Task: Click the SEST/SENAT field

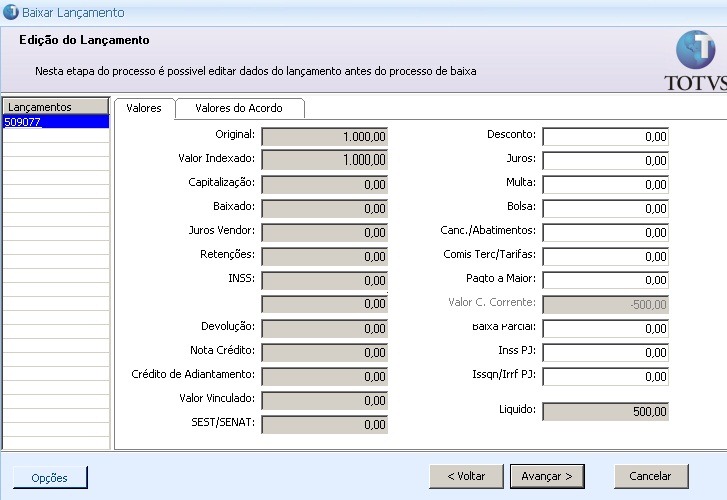Action: pos(325,424)
